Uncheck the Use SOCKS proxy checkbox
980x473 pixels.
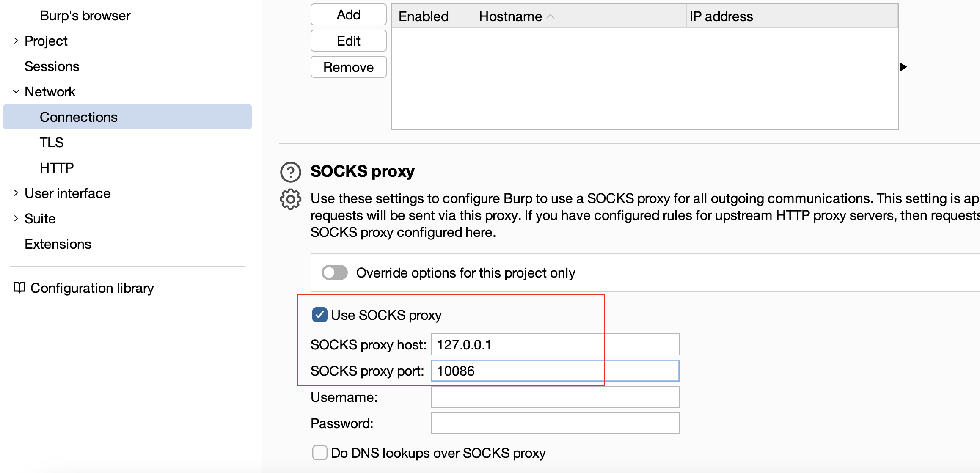319,315
